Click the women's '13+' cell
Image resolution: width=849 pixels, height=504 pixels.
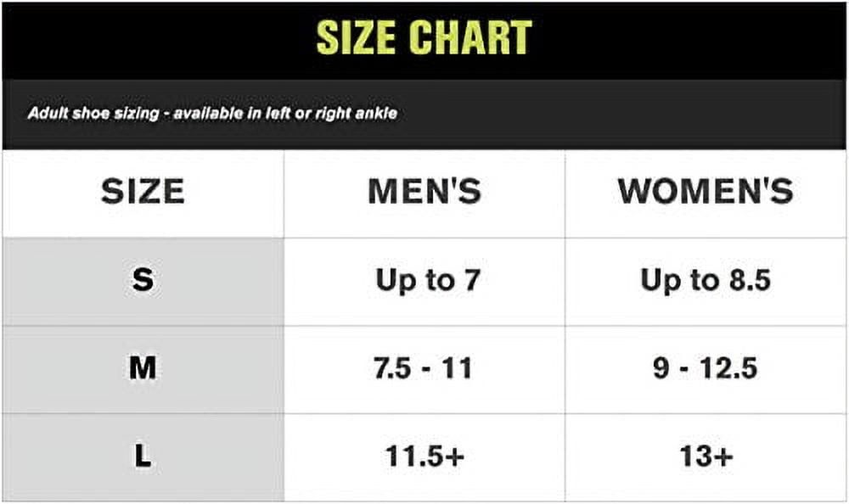(706, 456)
